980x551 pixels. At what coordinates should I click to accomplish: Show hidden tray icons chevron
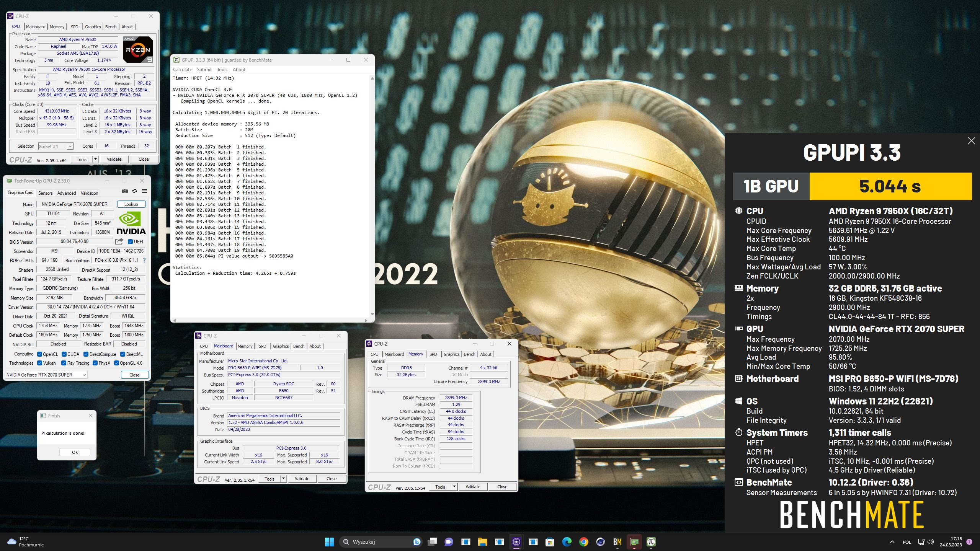click(892, 542)
